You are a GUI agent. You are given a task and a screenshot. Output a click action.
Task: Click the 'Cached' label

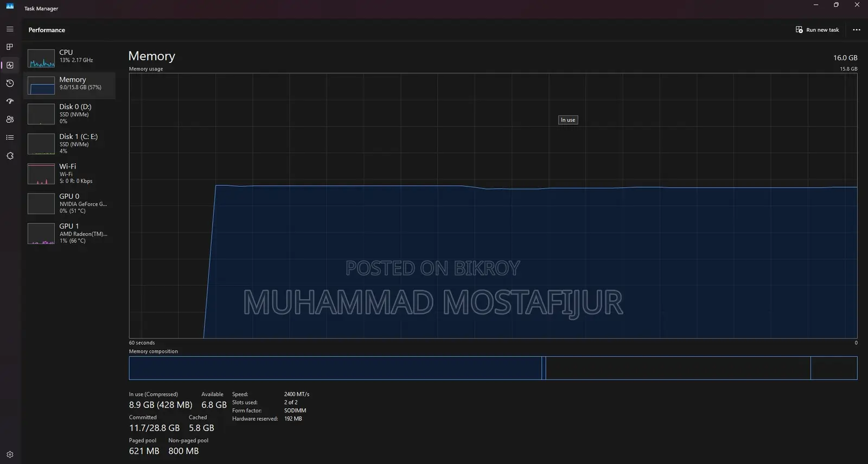[x=198, y=417]
